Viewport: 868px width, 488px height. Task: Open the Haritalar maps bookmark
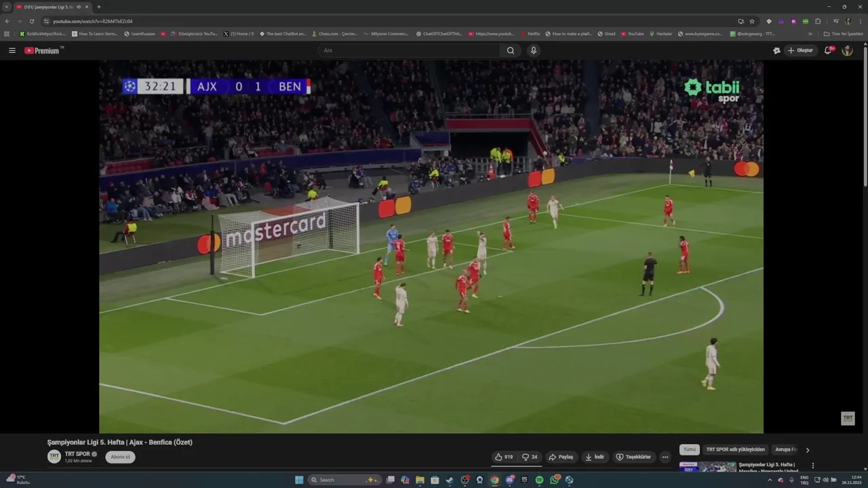[x=661, y=33]
